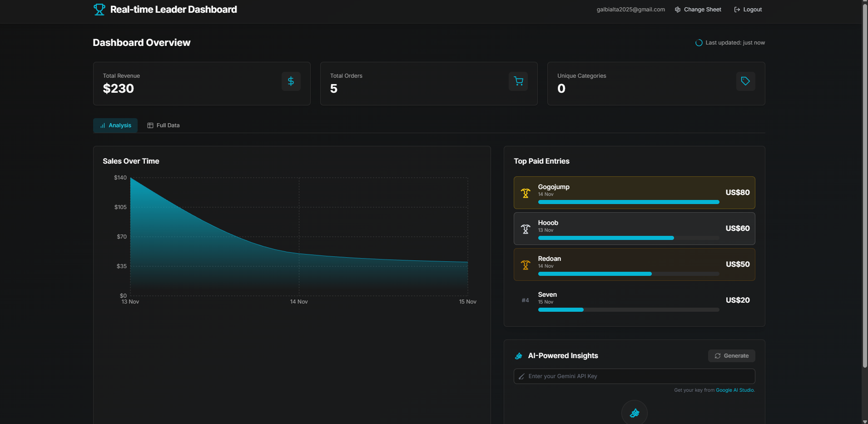Screen dimensions: 868x424
Task: Click the 14 Nov point on sales chart
Action: click(x=299, y=253)
